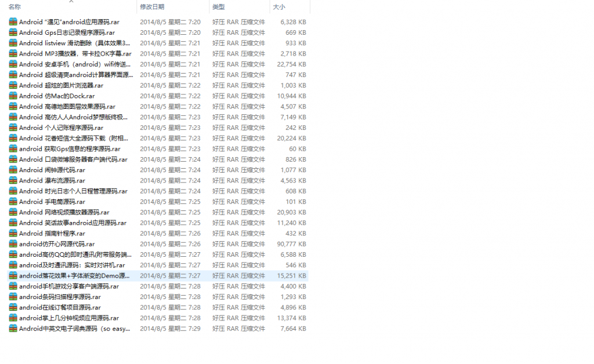Click the icon next to Android 指南针程序.rar
Viewport: 594px width, 364px height.
[13, 234]
